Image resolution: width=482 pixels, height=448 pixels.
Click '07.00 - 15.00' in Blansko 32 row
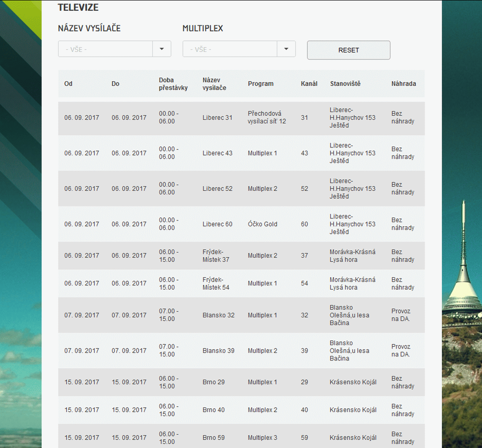168,315
